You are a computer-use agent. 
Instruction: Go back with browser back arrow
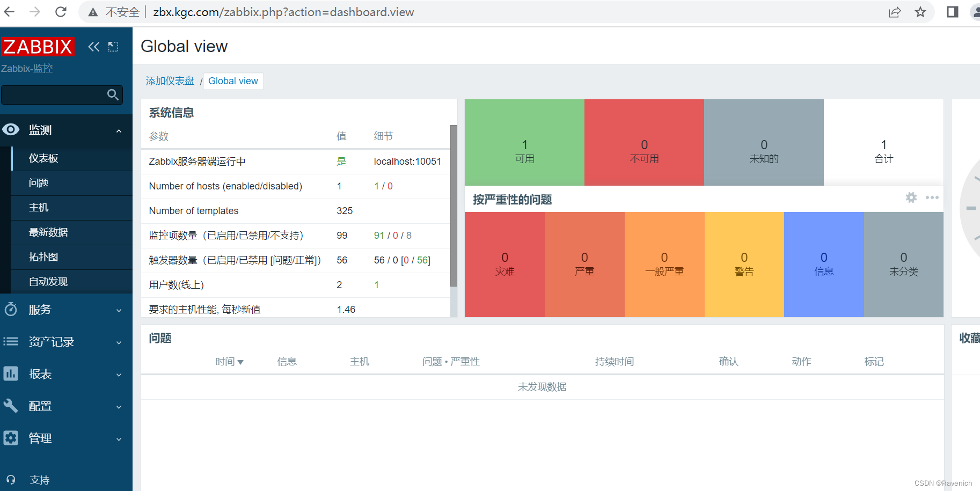9,12
